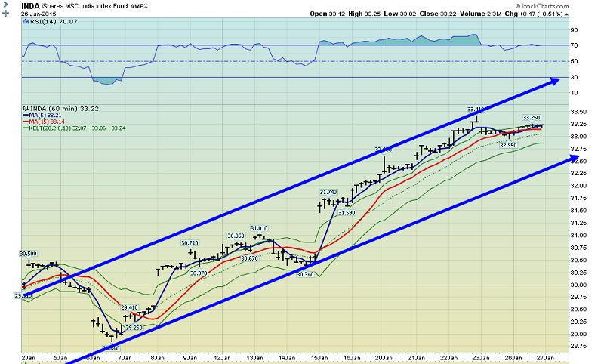
Task: Click the RSI(14) 70.07 indicator label
Action: coord(54,22)
